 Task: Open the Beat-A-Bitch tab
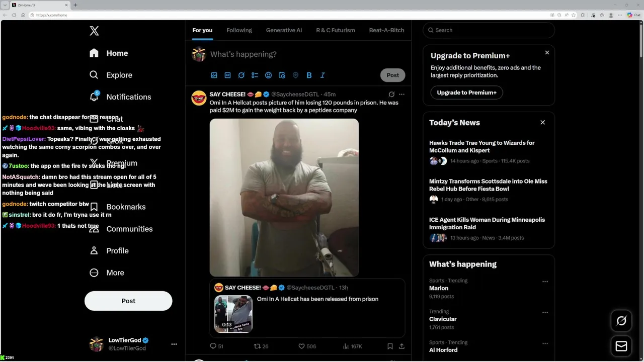386,30
